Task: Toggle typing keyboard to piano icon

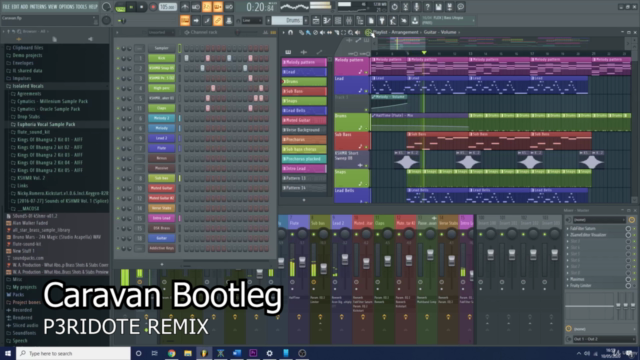Action: [185, 20]
